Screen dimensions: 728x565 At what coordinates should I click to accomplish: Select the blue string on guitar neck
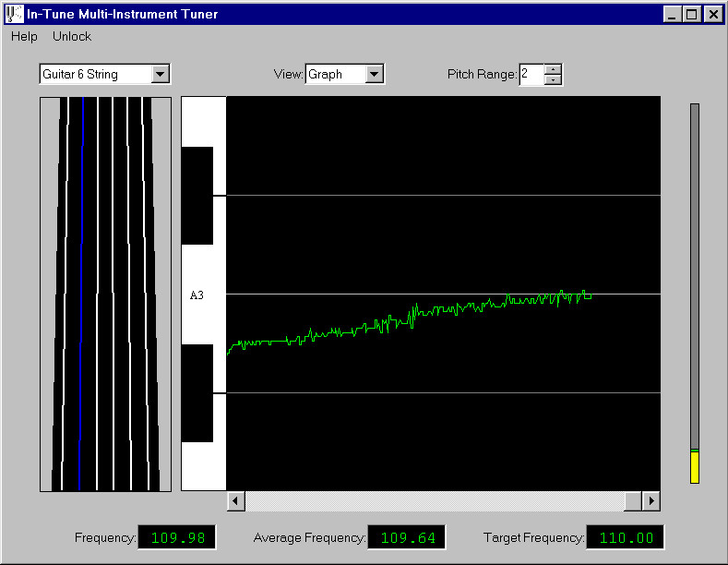pyautogui.click(x=81, y=294)
